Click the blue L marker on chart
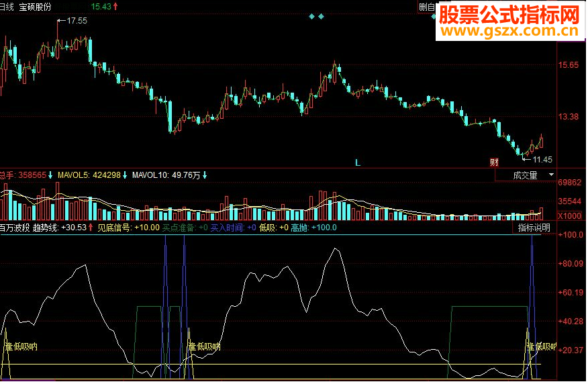The image size is (588, 384). tap(358, 162)
